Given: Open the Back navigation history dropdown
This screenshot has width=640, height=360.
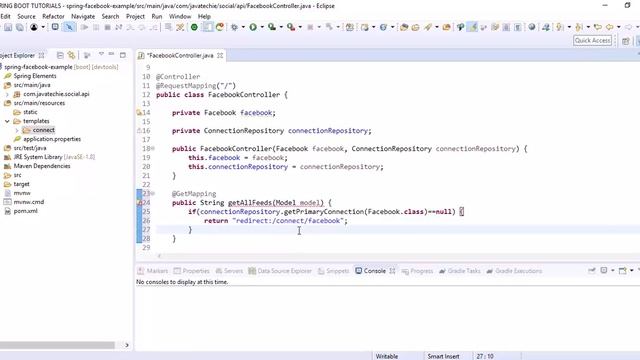Looking at the screenshot, I should pyautogui.click(x=618, y=27).
